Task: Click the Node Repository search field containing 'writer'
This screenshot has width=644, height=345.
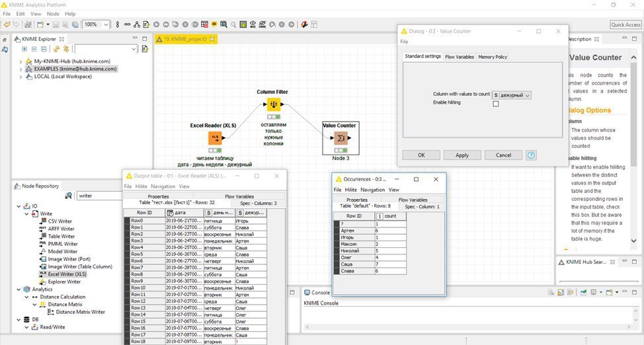Action: pyautogui.click(x=99, y=196)
